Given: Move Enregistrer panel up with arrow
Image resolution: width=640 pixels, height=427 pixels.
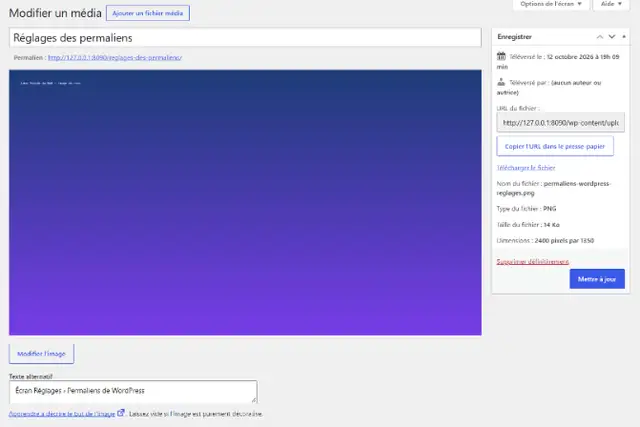Looking at the screenshot, I should (x=600, y=37).
